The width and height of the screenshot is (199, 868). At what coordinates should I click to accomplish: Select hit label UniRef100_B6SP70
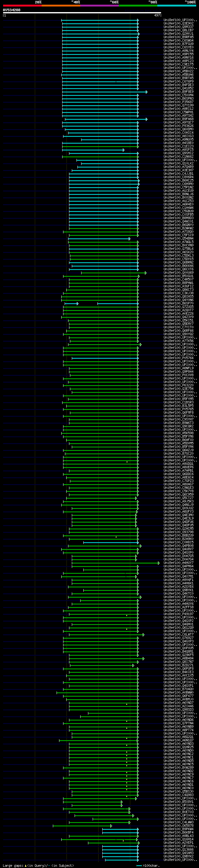point(179,303)
